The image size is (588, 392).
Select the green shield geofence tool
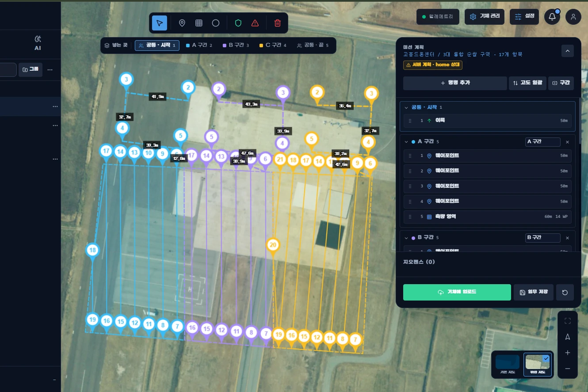[238, 23]
